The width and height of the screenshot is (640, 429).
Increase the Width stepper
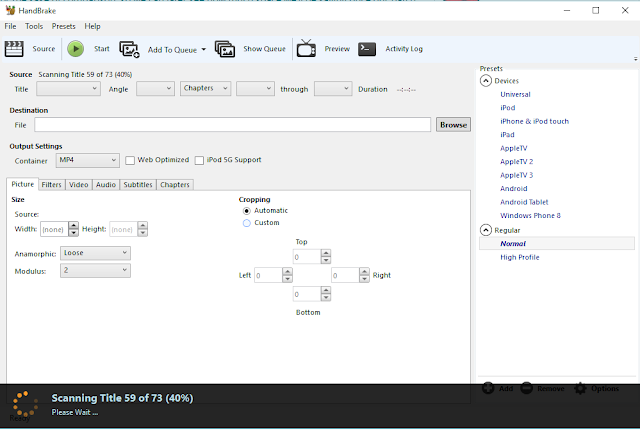point(73,225)
